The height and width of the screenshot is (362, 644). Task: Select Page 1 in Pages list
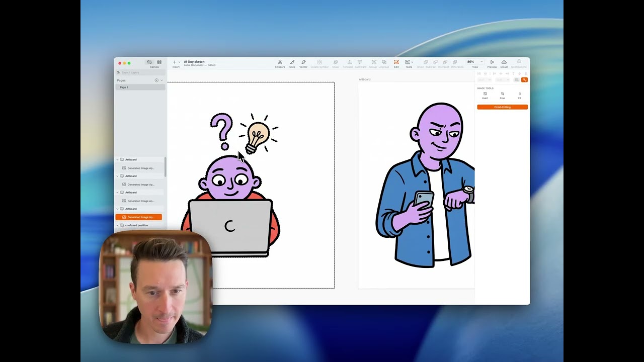click(x=140, y=87)
